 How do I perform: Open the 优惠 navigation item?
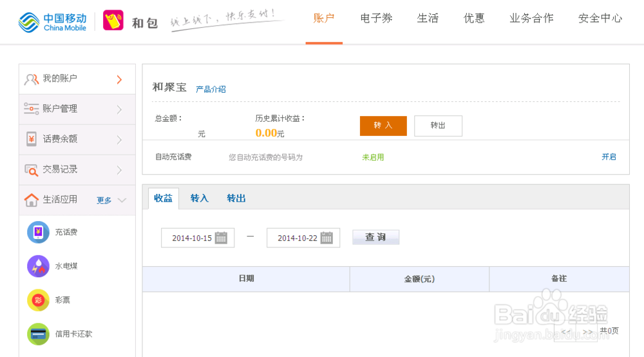[x=474, y=18]
